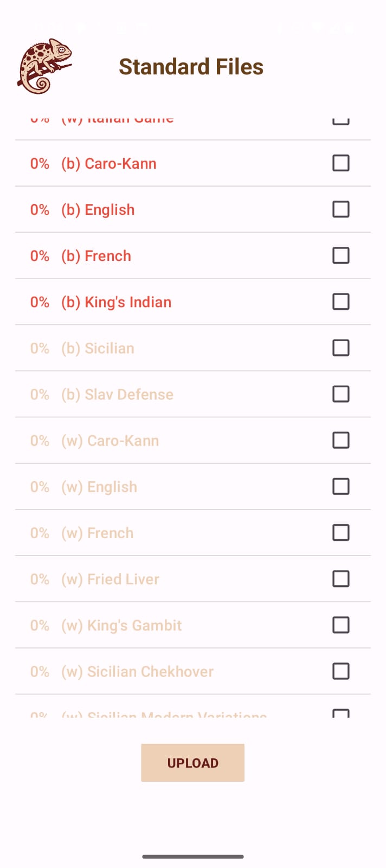
Task: Tap the chameleon logo icon
Action: pyautogui.click(x=44, y=66)
